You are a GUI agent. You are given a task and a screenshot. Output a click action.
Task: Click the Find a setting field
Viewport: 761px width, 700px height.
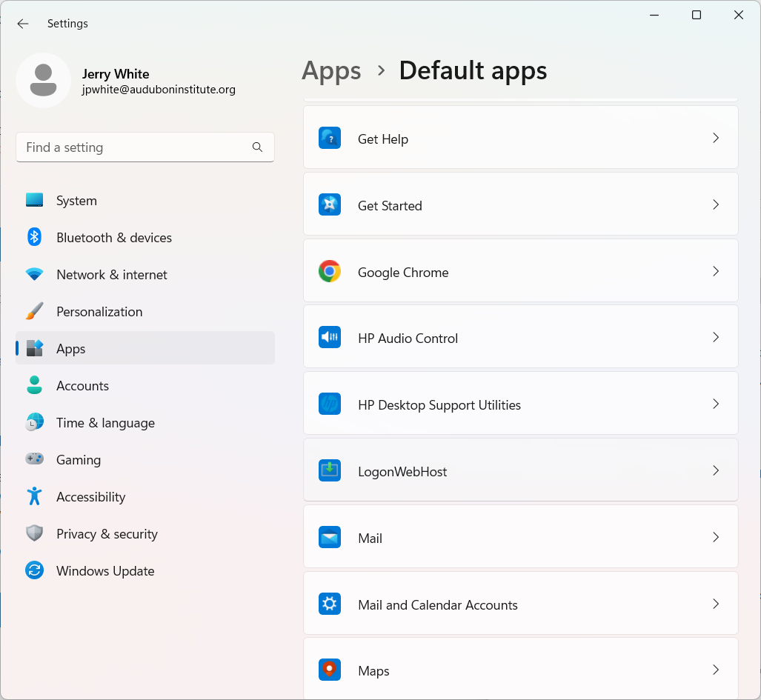[145, 147]
